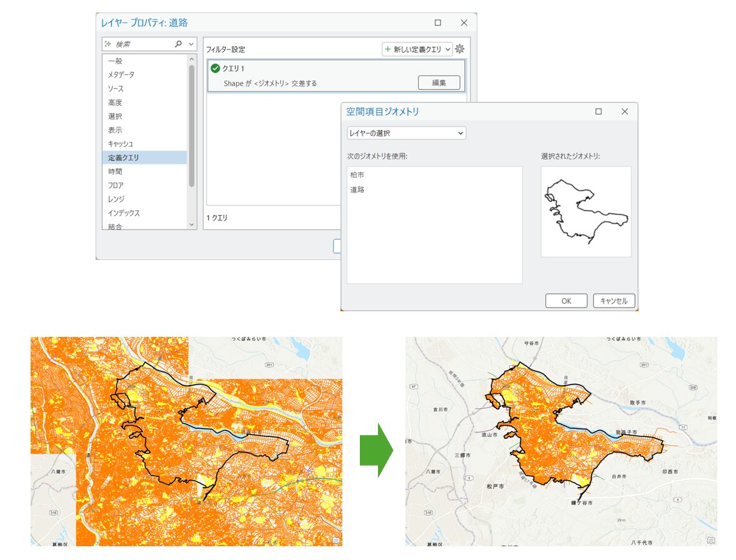Image resolution: width=736 pixels, height=560 pixels.
Task: Maximize the レイヤー プロパティ window
Action: (438, 22)
